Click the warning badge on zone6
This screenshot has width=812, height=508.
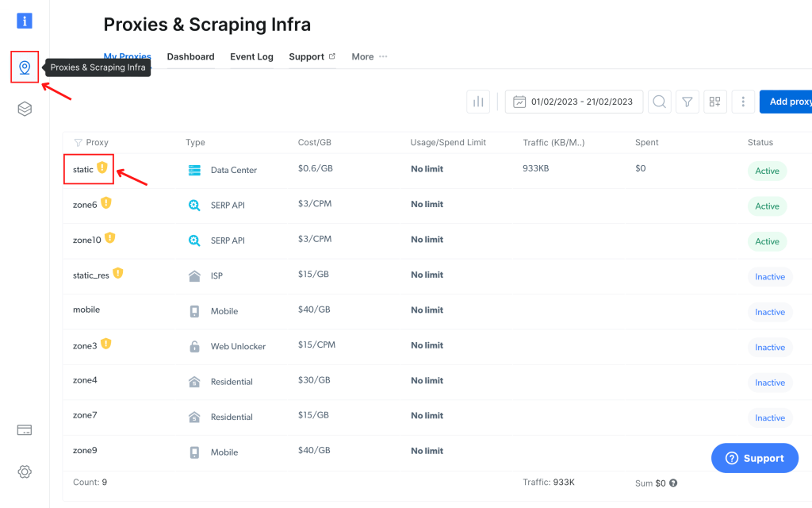click(x=106, y=203)
